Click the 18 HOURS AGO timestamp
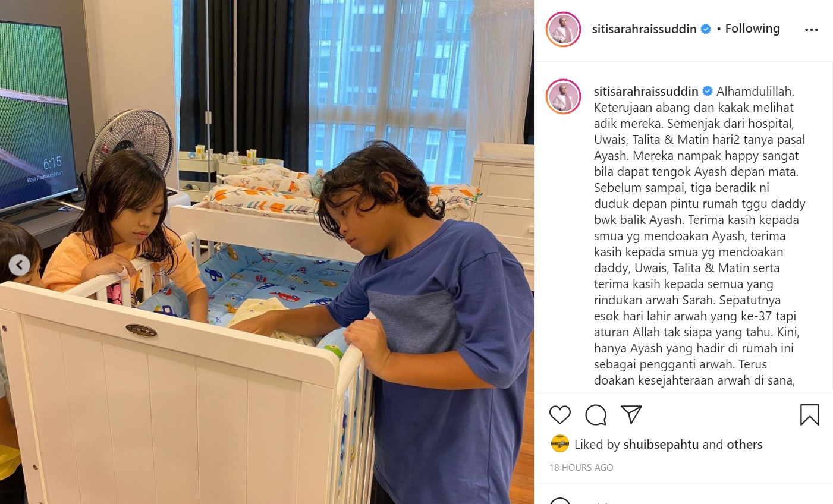This screenshot has height=504, width=833. coord(581,468)
